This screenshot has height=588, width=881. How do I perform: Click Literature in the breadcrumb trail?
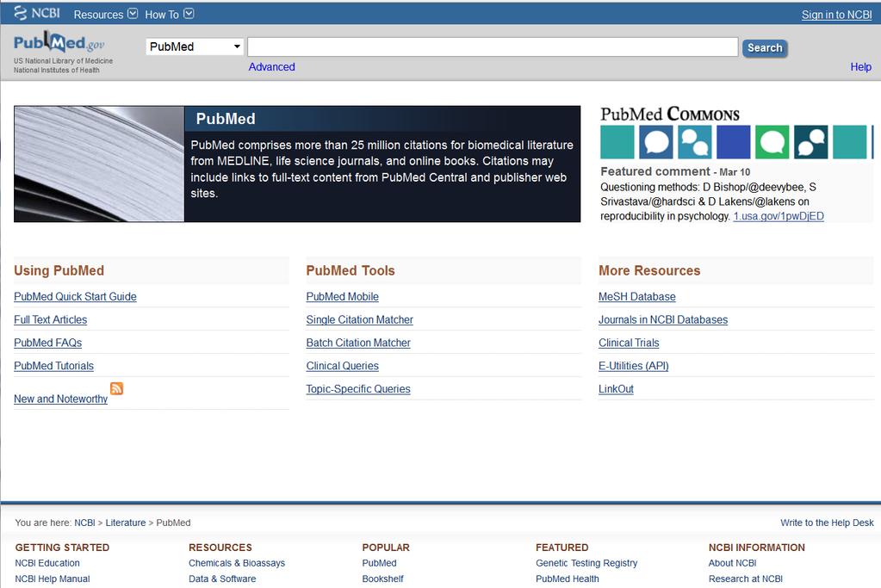click(125, 523)
